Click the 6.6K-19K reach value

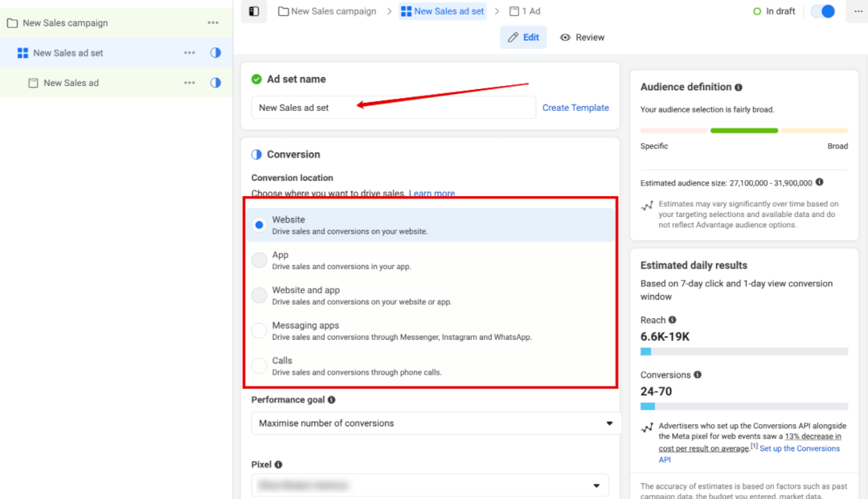tap(665, 337)
